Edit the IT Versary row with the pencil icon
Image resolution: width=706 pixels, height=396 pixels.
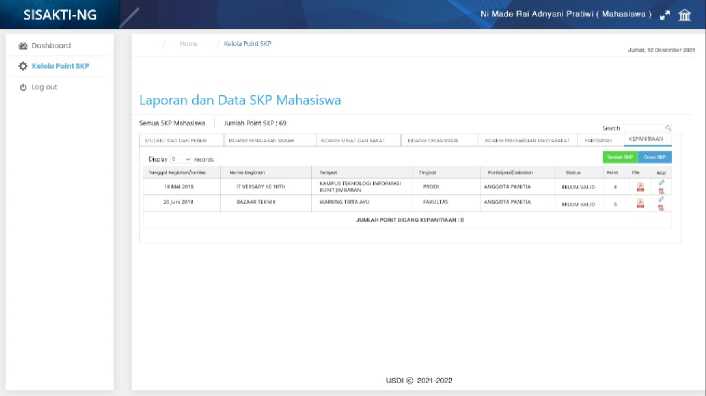(x=661, y=182)
